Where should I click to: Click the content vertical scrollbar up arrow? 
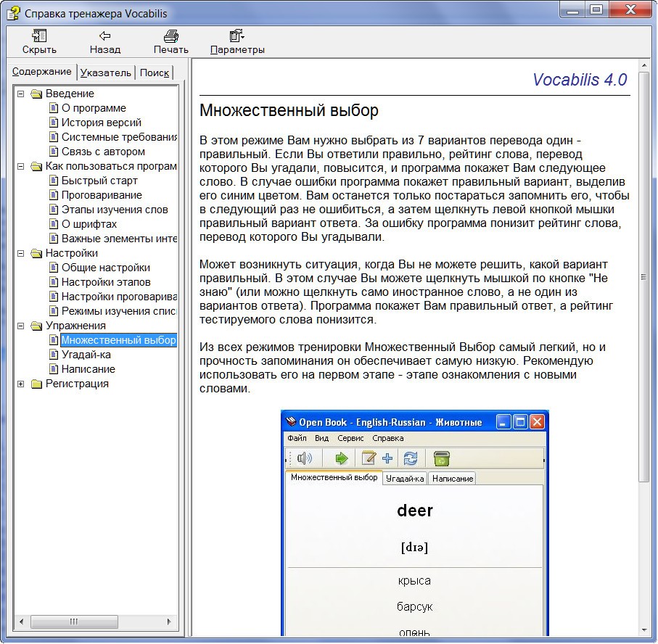(x=643, y=66)
